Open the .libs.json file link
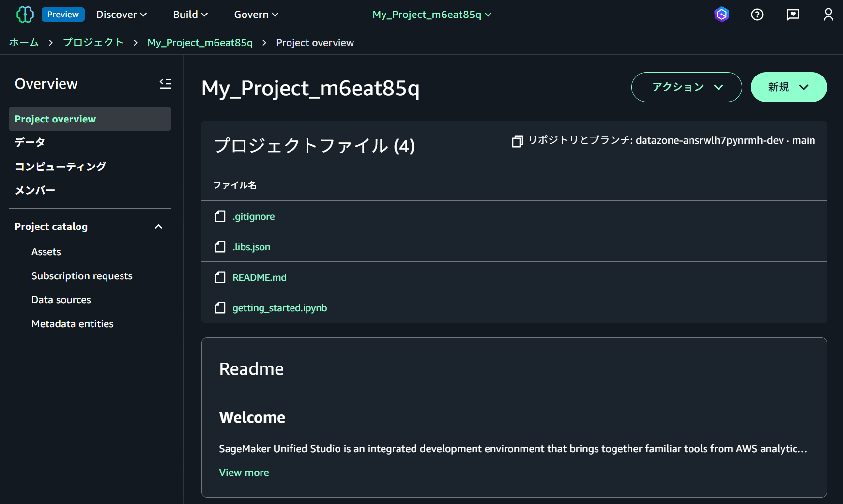This screenshot has width=843, height=504. click(251, 247)
